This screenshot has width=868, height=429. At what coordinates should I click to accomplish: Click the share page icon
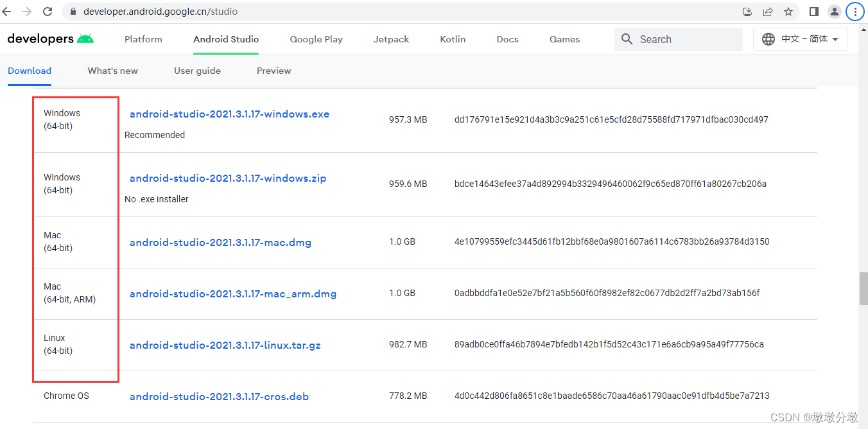768,12
